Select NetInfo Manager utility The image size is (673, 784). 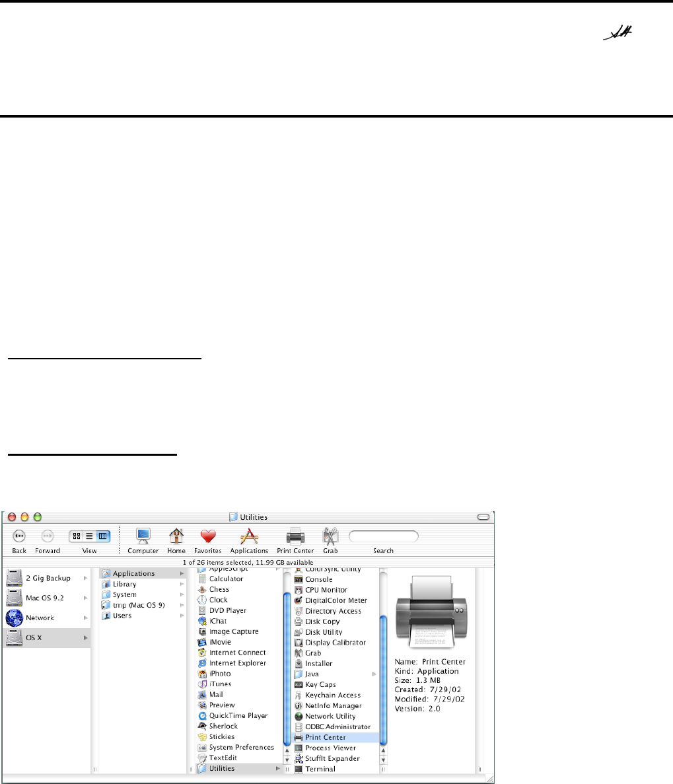pos(336,705)
